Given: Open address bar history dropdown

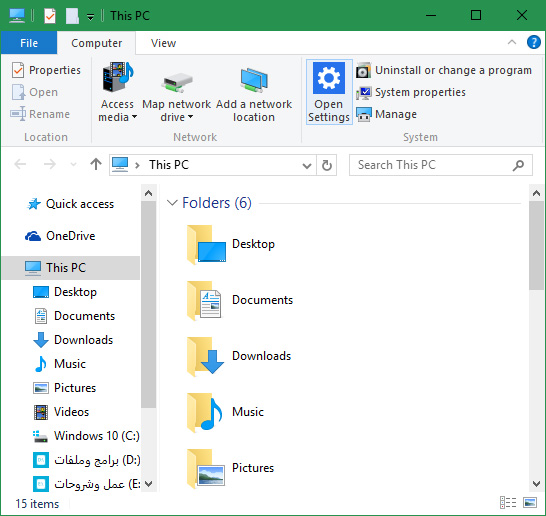Looking at the screenshot, I should tap(307, 165).
